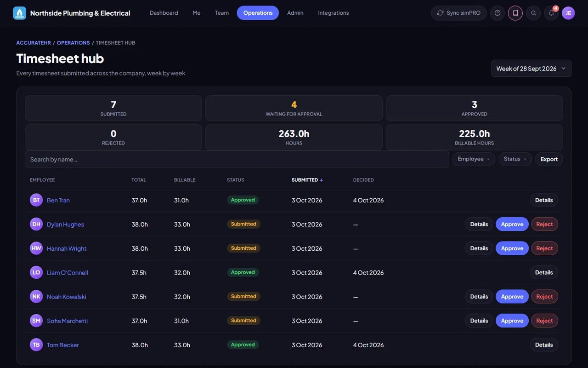Screen dimensions: 588x368
Task: Expand the Employee filter dropdown
Action: coord(474,159)
